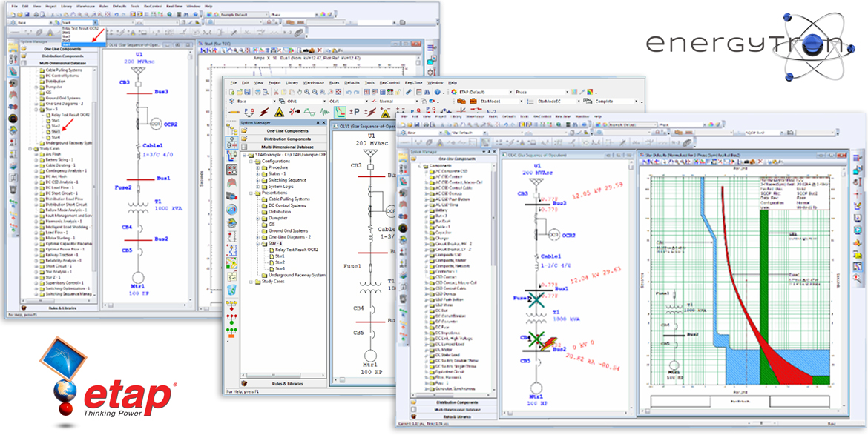Collapse Configurations folder in middle window tree
868x435 pixels.
click(x=249, y=161)
